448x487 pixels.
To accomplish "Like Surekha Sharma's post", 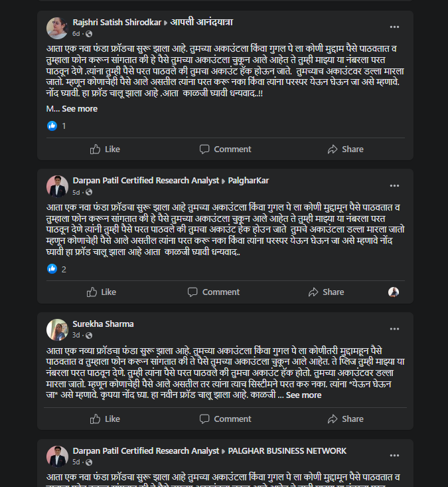I will coord(105,419).
